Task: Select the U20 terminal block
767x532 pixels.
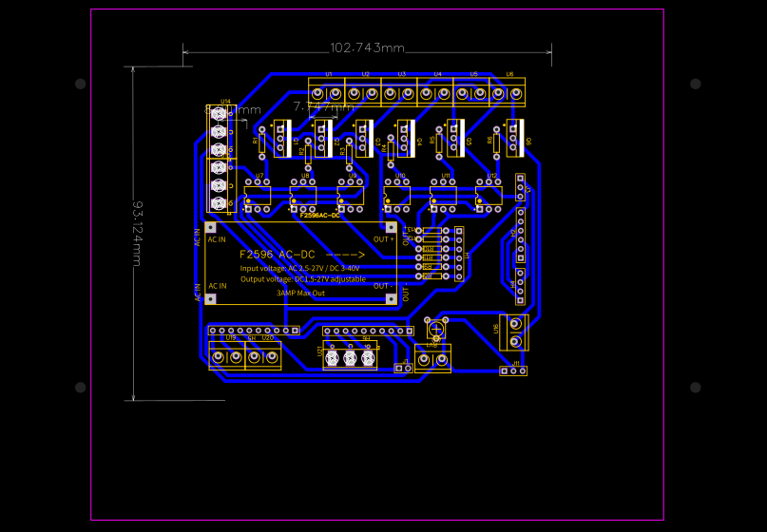Action: 263,355
